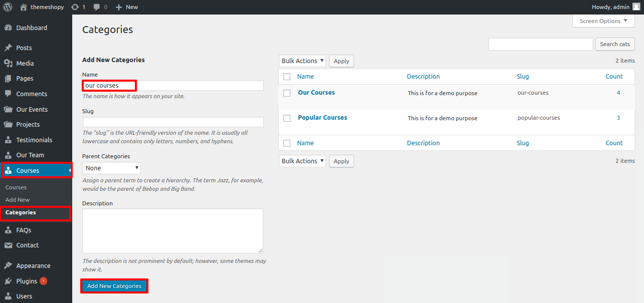Open the comments bubble icon in admin bar
The width and height of the screenshot is (644, 303).
tap(97, 7)
